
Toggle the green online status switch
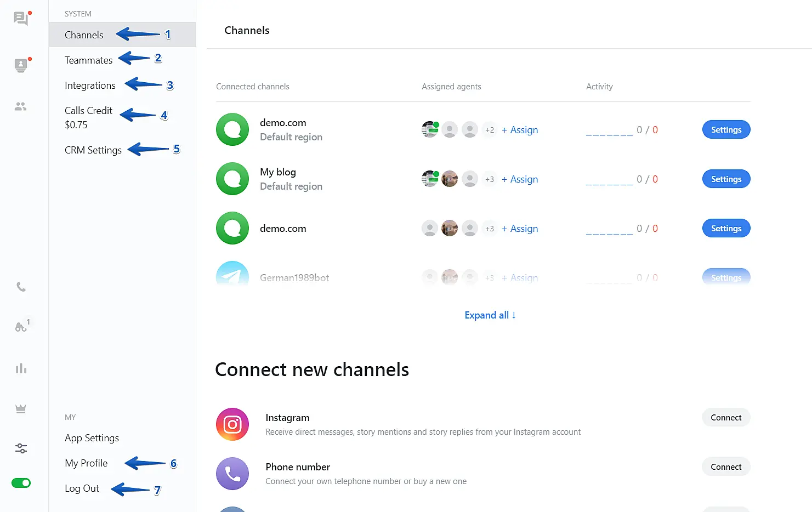point(21,483)
